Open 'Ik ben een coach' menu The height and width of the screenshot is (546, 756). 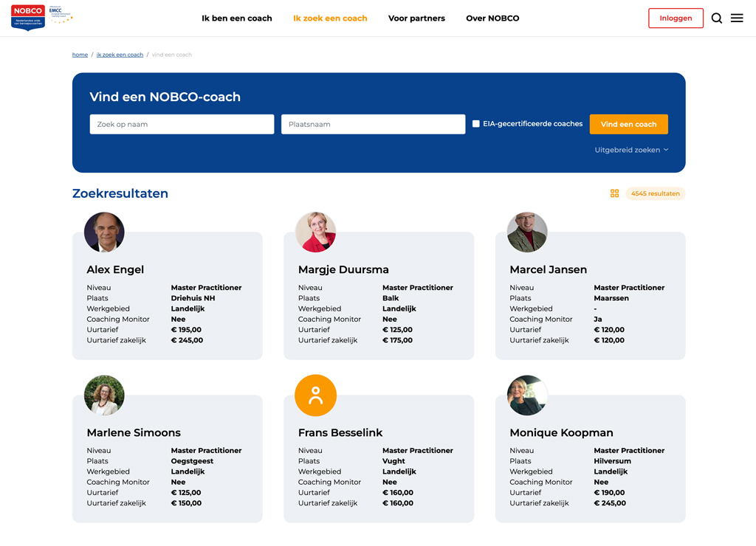click(x=236, y=18)
